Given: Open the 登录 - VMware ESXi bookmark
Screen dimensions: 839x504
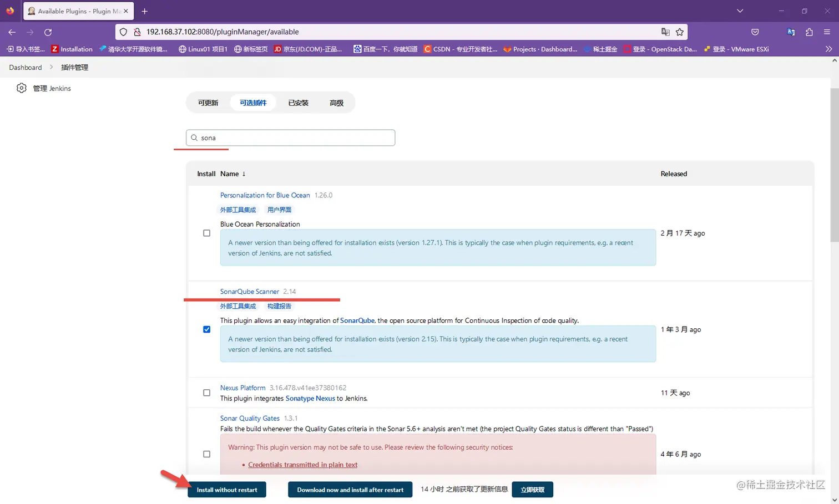Looking at the screenshot, I should (736, 49).
